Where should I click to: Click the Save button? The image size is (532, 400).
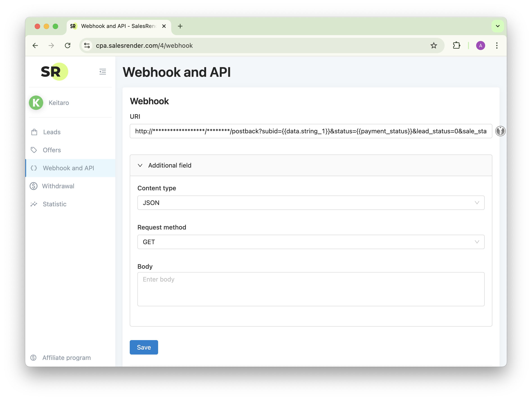pyautogui.click(x=144, y=347)
